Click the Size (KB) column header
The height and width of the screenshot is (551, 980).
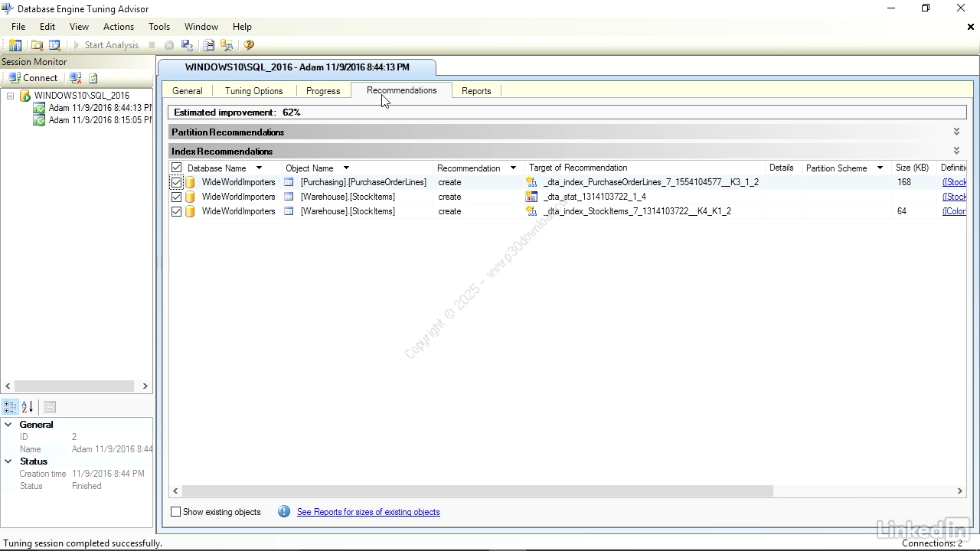(912, 168)
